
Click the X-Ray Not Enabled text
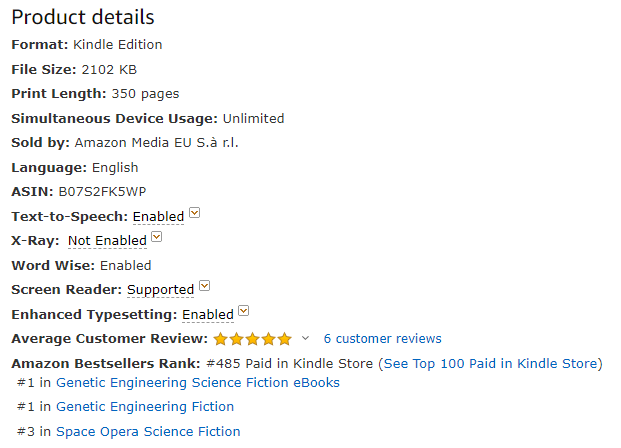(107, 241)
